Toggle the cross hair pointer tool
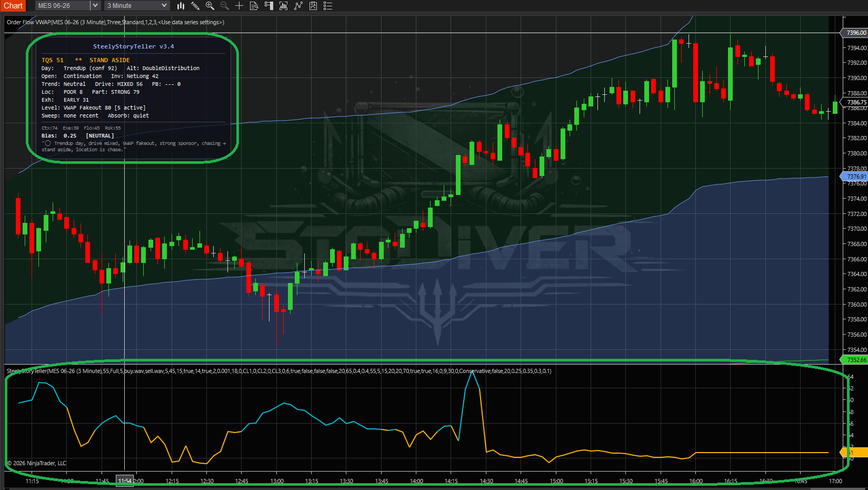Screen dimensions: 868x490 tap(239, 6)
